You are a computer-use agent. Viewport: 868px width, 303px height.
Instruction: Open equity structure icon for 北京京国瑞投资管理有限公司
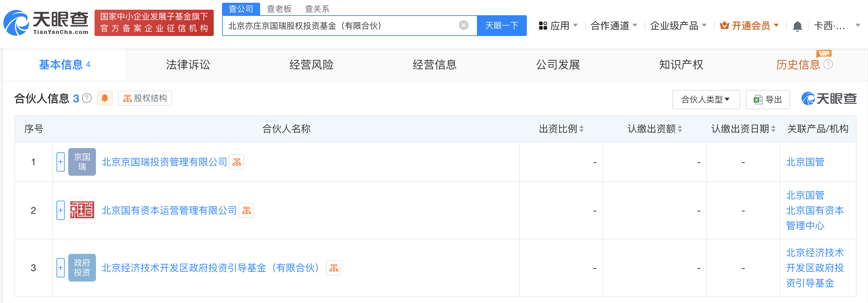pyautogui.click(x=237, y=162)
